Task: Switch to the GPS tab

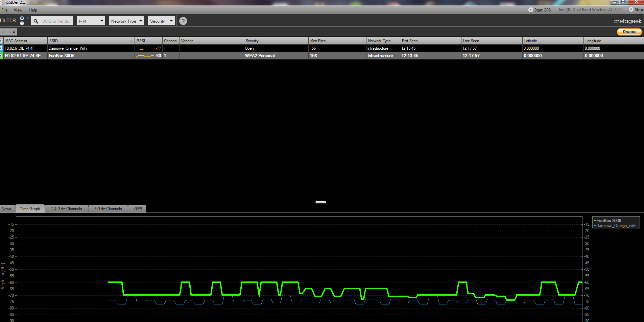Action: pos(138,209)
